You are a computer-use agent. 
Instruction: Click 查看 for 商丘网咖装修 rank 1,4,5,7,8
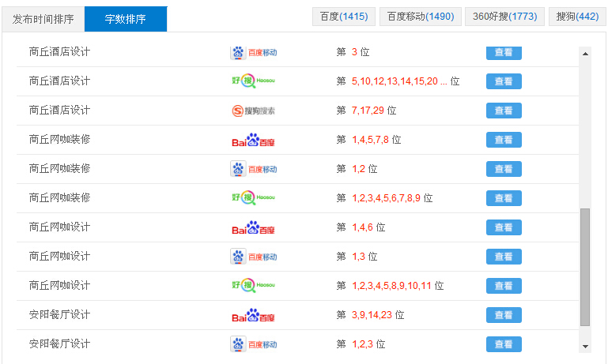point(504,140)
